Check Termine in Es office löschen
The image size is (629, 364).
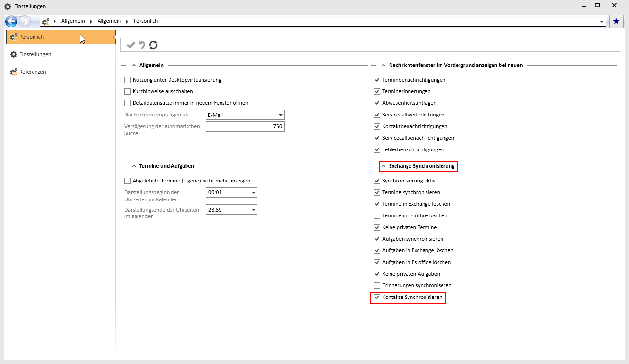[x=377, y=215]
